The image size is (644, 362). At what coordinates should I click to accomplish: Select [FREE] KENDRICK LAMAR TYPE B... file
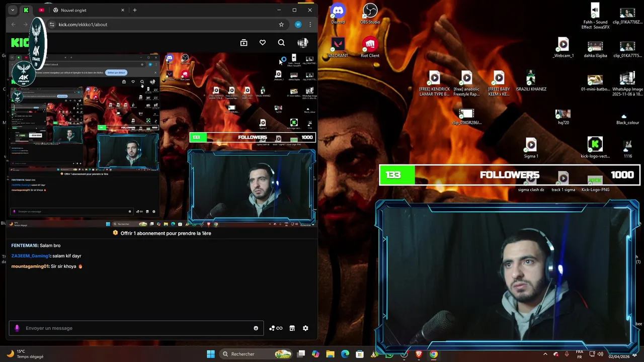tap(434, 84)
